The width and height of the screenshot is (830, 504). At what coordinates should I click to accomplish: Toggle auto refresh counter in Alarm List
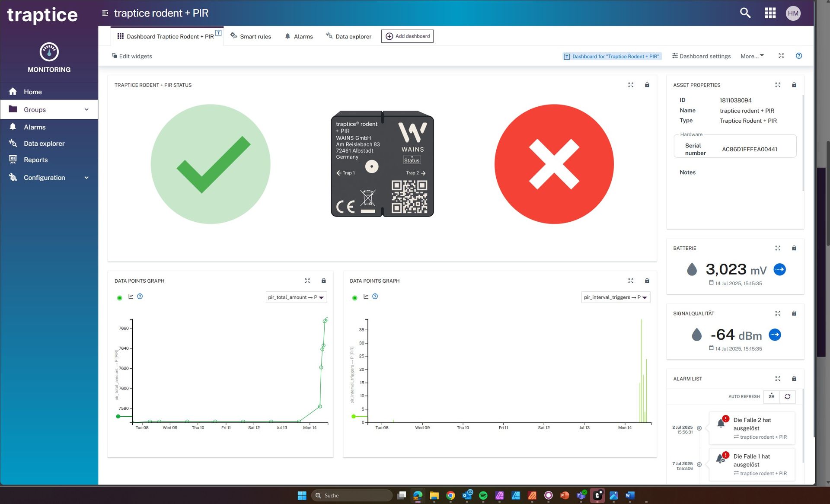[x=771, y=396]
